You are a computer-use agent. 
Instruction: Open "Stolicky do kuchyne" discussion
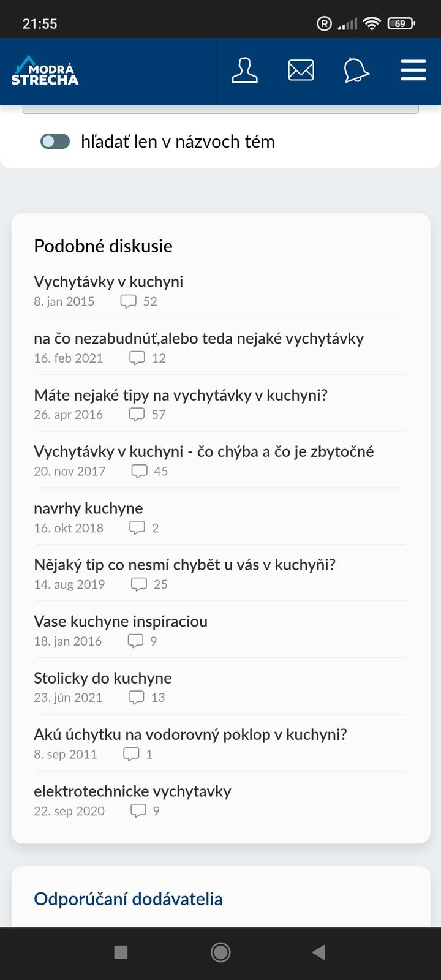pos(103,678)
